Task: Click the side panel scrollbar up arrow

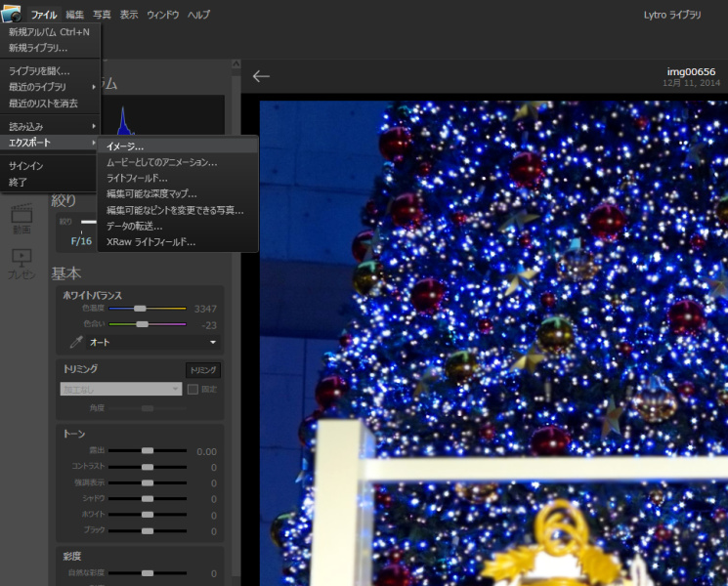Action: pos(236,64)
